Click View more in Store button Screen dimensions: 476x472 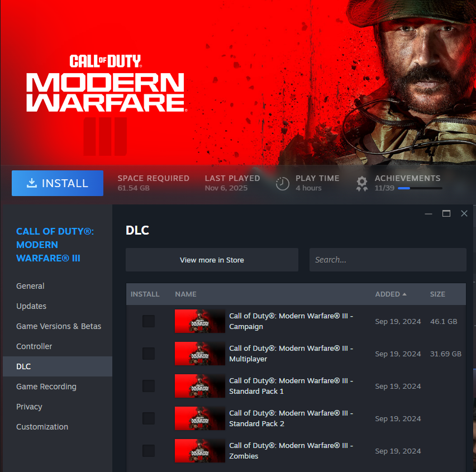click(x=212, y=260)
